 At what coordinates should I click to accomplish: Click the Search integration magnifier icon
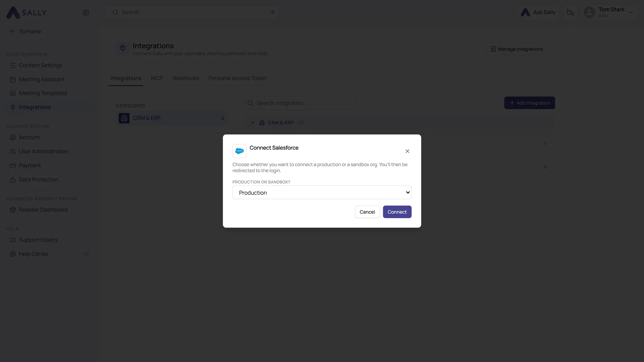click(x=250, y=103)
